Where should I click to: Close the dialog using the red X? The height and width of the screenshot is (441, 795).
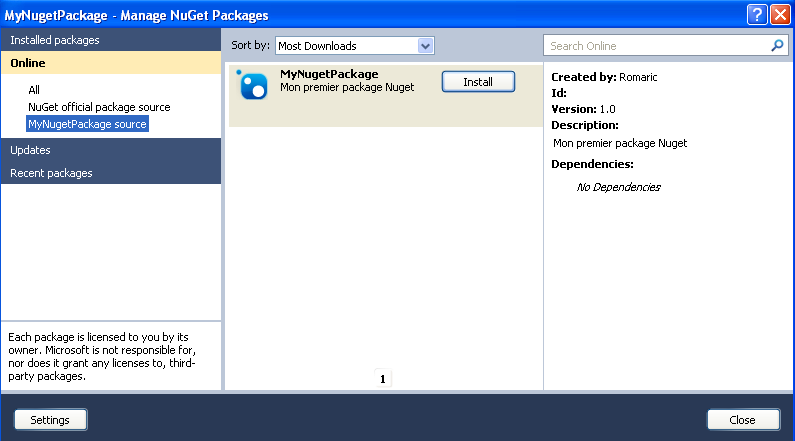pos(780,14)
